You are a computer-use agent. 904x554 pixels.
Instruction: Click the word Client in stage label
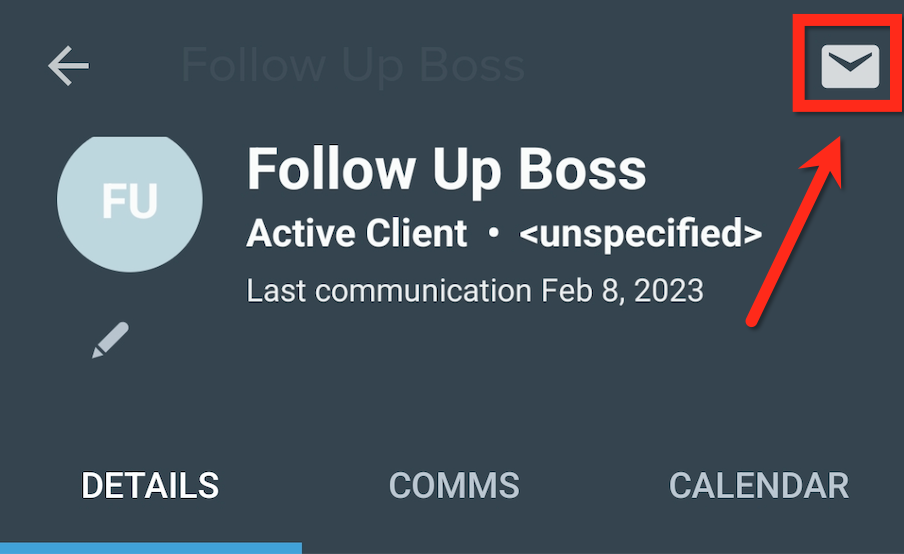tap(416, 233)
